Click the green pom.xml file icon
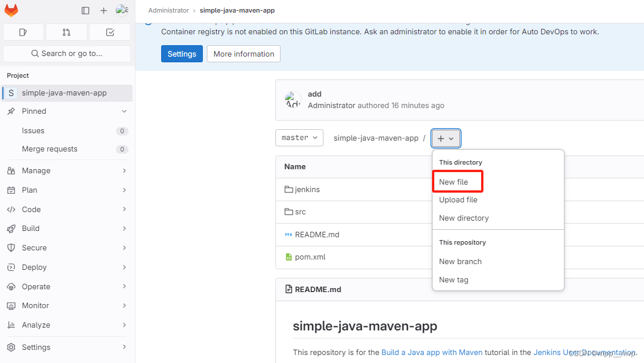Image resolution: width=644 pixels, height=363 pixels. (289, 257)
